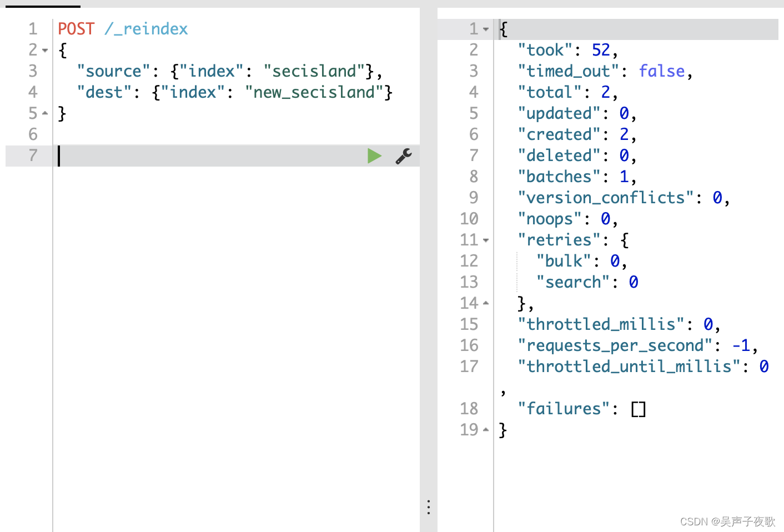Click the "took" value 52
This screenshot has height=532, width=784.
tap(601, 50)
